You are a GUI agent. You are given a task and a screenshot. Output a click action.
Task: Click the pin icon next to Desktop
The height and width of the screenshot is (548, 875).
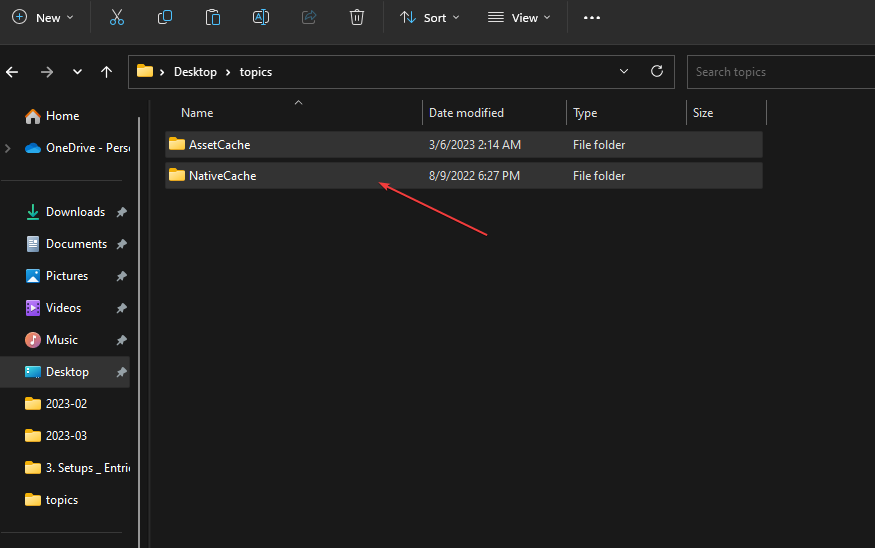tap(121, 372)
